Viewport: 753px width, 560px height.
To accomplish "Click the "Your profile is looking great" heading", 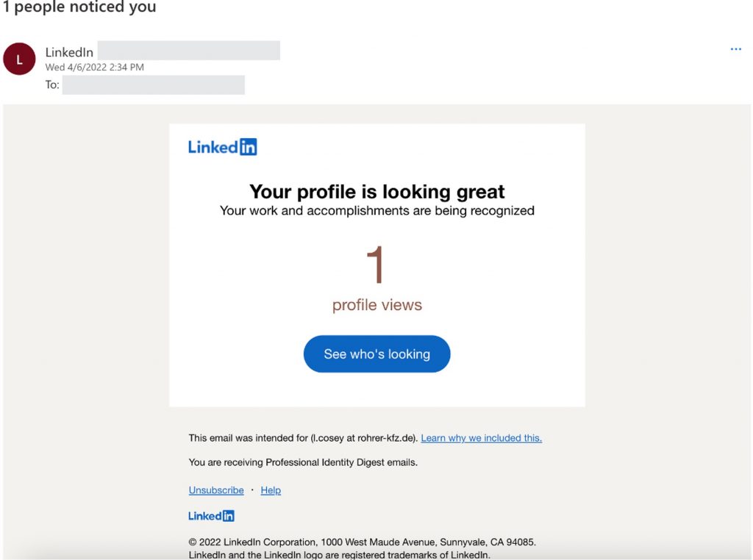I will [x=376, y=192].
